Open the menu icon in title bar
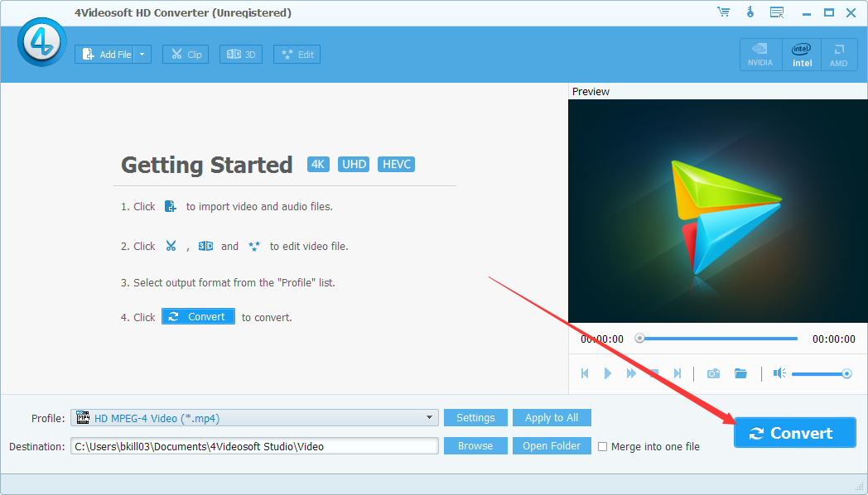This screenshot has height=495, width=868. [777, 12]
